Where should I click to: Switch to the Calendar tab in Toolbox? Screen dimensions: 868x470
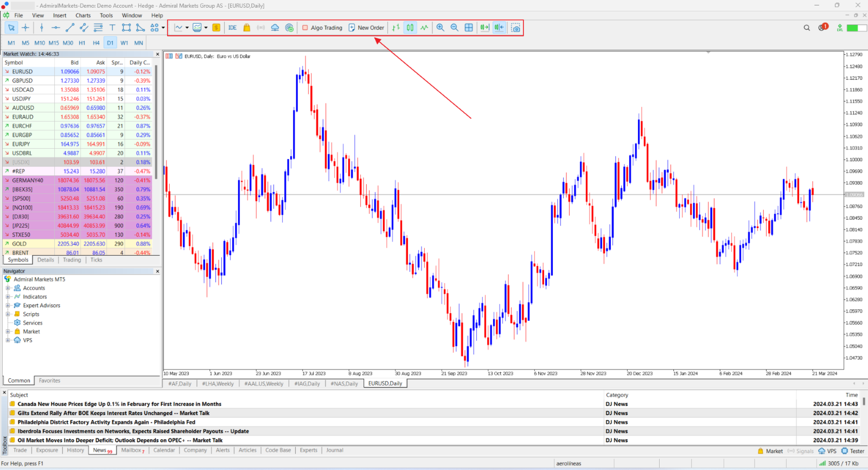tap(164, 450)
